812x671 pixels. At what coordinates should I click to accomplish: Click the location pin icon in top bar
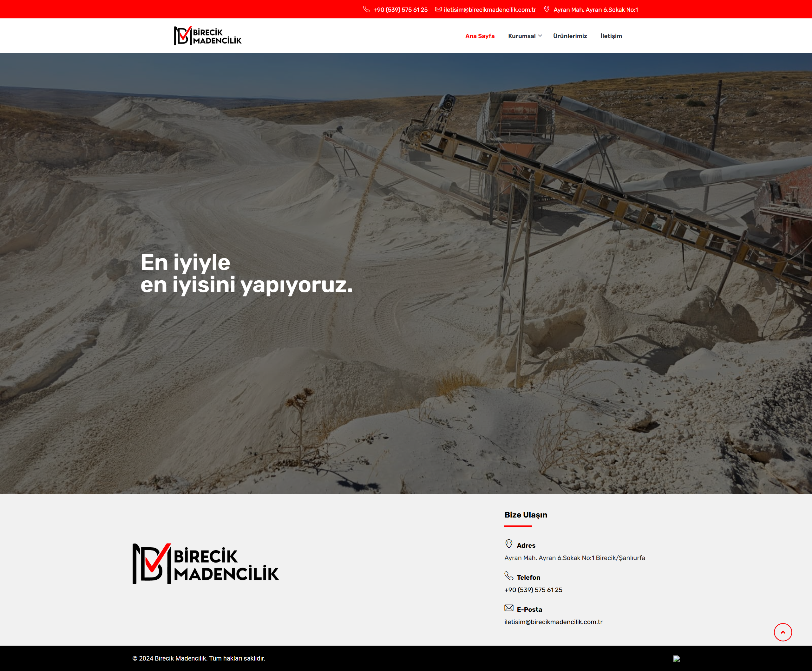(x=547, y=9)
